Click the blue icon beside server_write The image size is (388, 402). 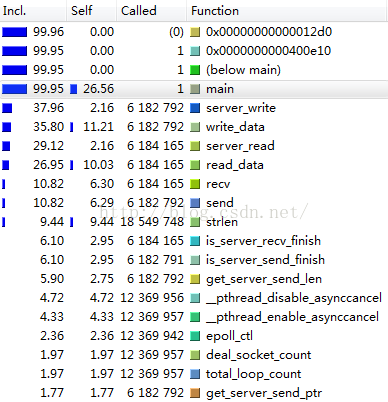[195, 108]
